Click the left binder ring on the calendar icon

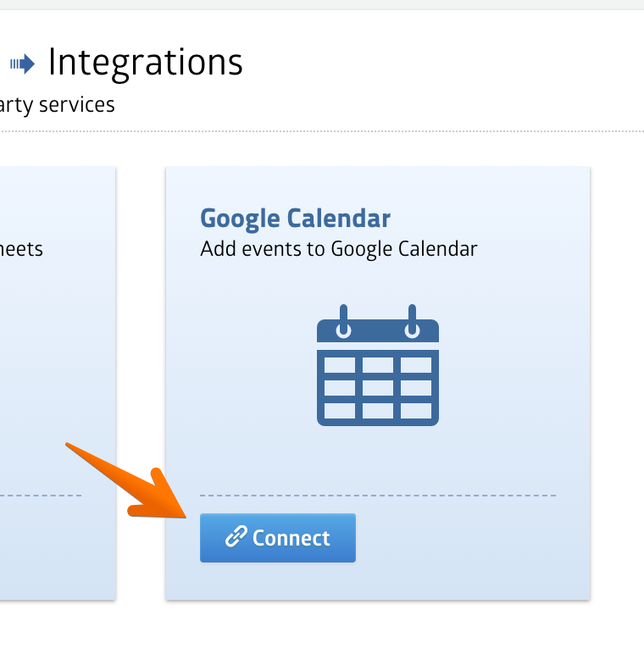pyautogui.click(x=343, y=322)
